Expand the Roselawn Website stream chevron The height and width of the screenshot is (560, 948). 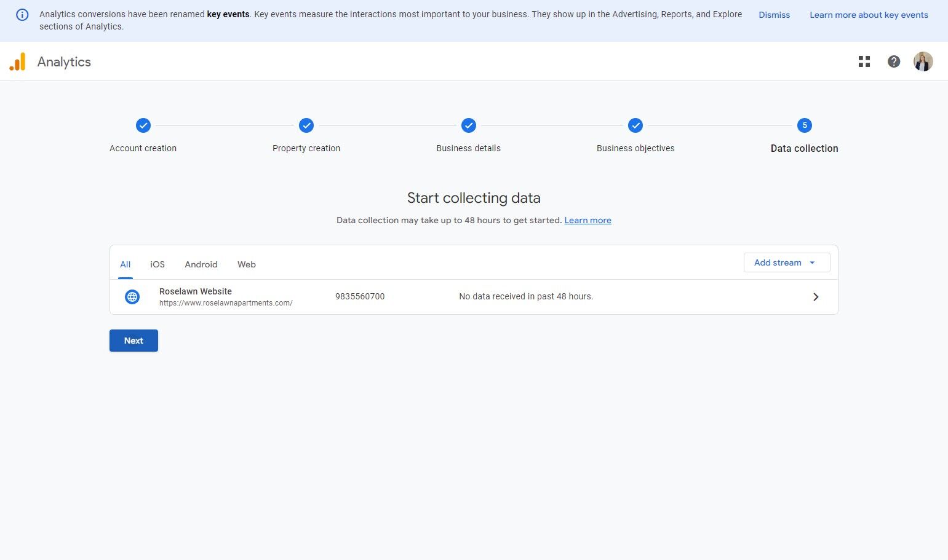[x=816, y=297]
